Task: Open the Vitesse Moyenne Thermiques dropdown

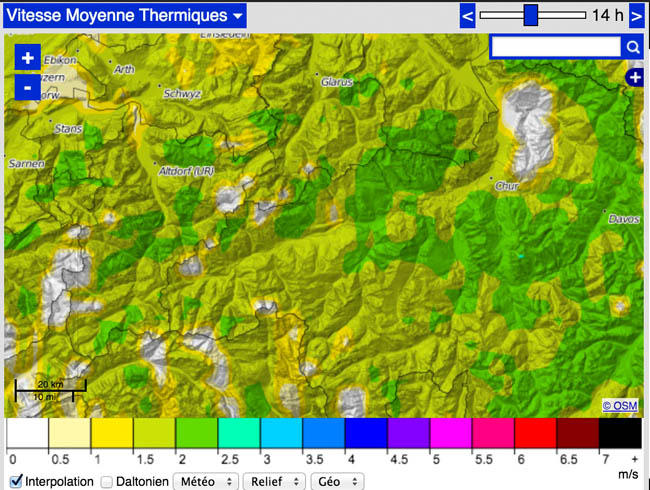Action: click(125, 16)
